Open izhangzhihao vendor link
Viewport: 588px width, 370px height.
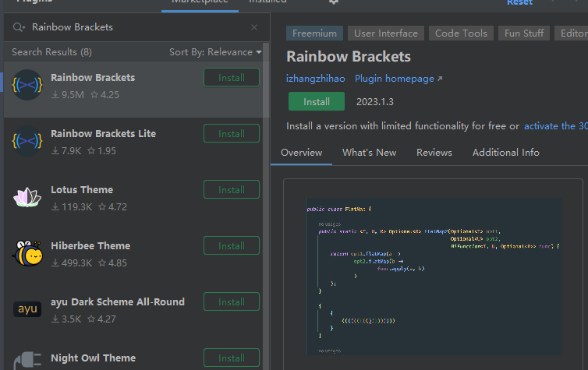pyautogui.click(x=315, y=79)
